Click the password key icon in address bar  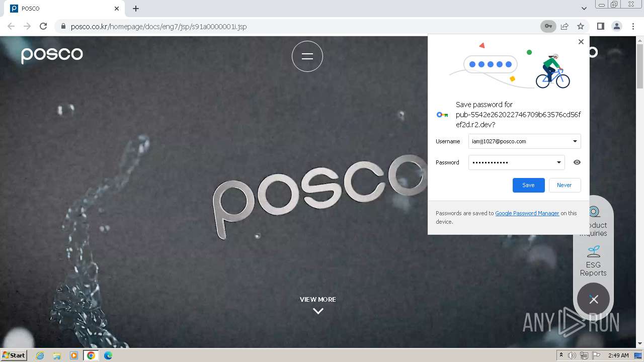point(548,26)
